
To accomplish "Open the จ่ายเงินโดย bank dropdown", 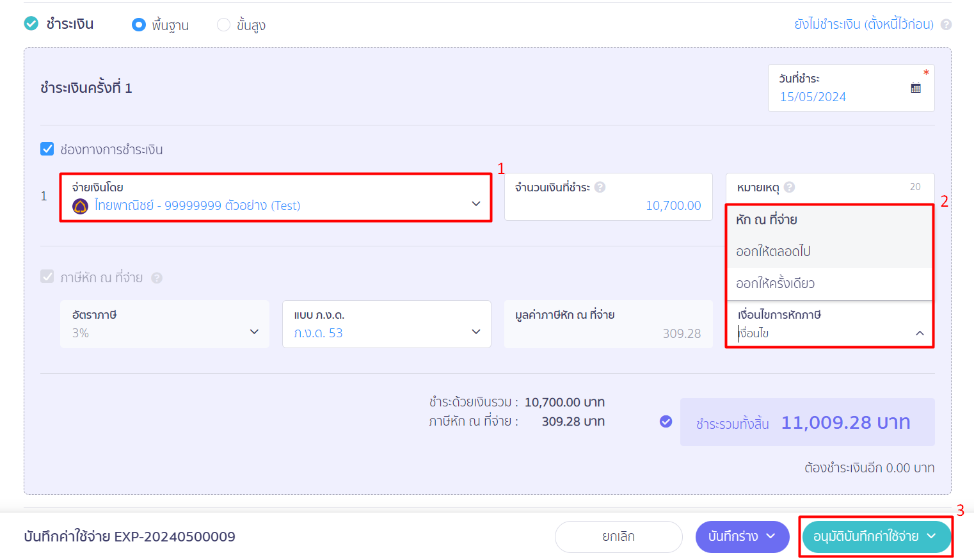I will click(276, 197).
